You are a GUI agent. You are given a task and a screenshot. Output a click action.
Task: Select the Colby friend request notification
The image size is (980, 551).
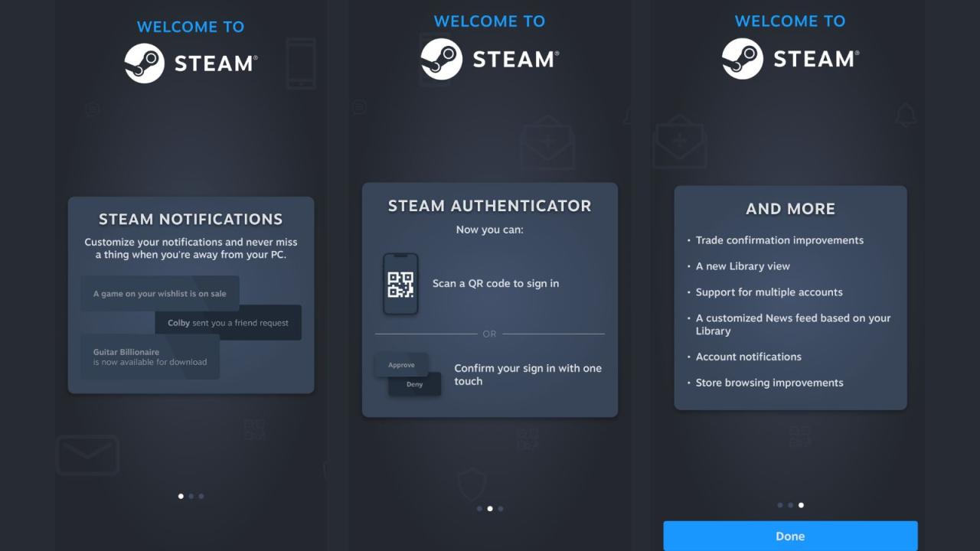point(227,322)
